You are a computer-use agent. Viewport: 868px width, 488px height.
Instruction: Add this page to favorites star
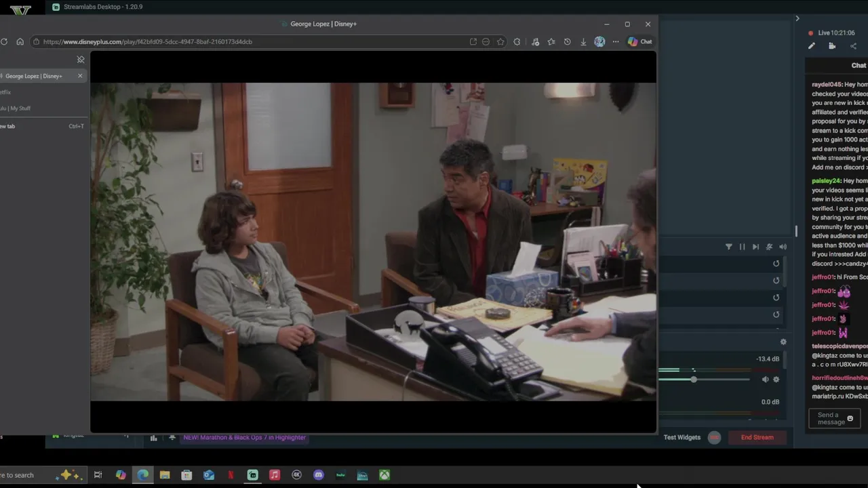click(x=500, y=41)
